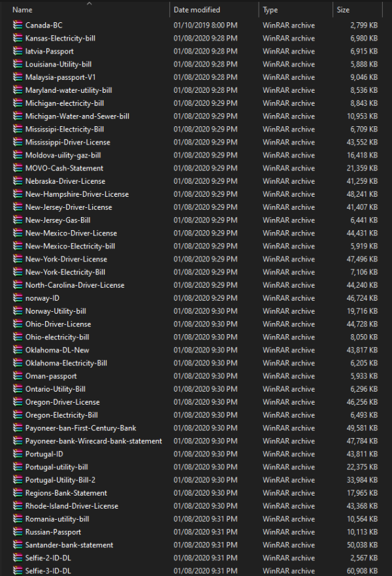Screen dimensions: 392x576
Task: Click the archive icon next to norway-ID
Action: [18, 298]
